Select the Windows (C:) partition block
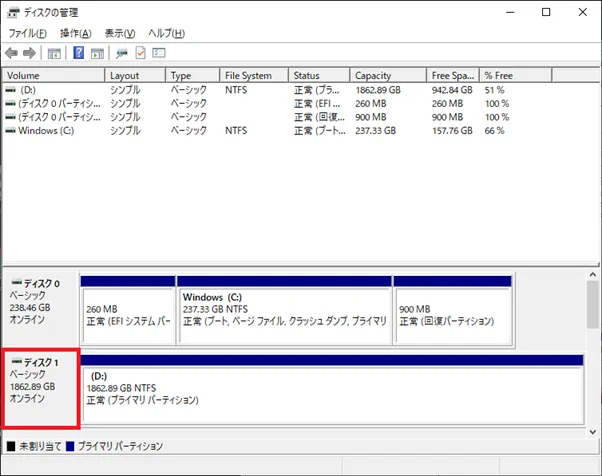The width and height of the screenshot is (602, 476). (284, 310)
